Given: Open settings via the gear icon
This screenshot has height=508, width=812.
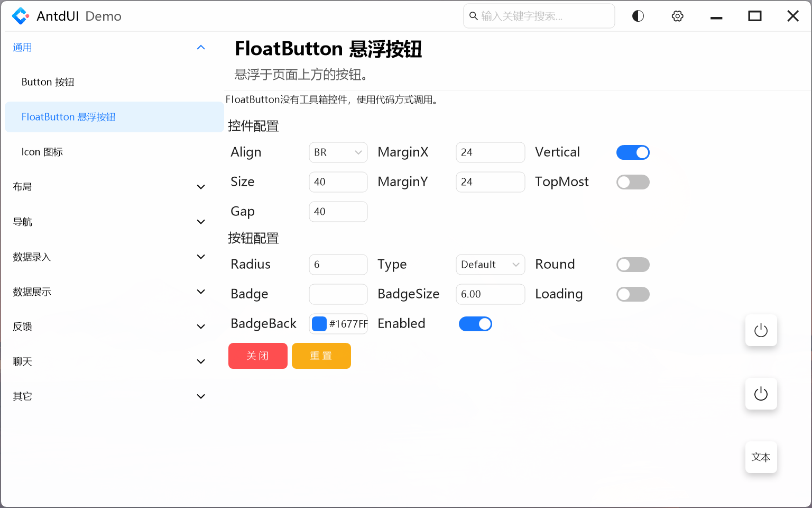Looking at the screenshot, I should pyautogui.click(x=677, y=16).
